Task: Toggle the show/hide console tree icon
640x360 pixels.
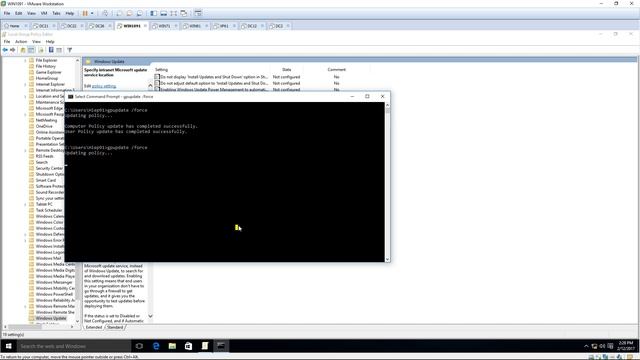Action: pos(31,50)
